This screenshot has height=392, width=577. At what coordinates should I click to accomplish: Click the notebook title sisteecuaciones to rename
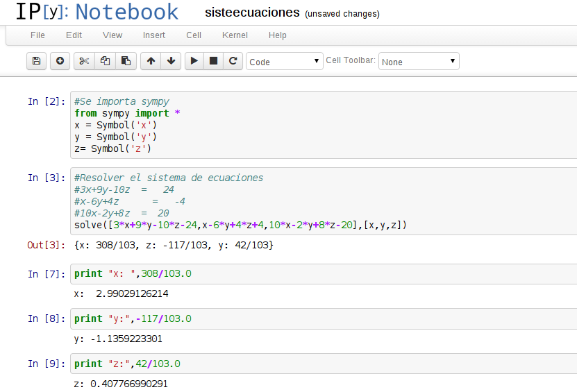253,13
